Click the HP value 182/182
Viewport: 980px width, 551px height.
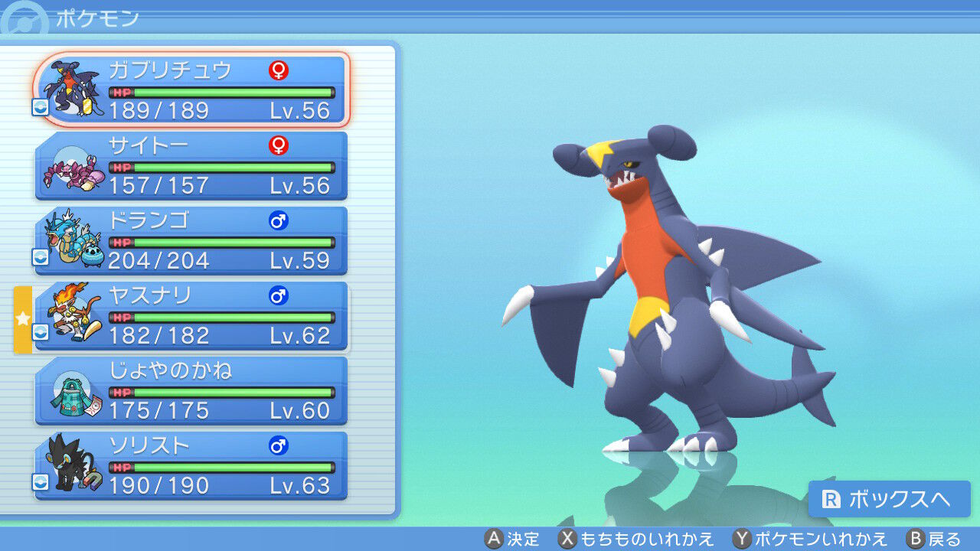pos(158,335)
